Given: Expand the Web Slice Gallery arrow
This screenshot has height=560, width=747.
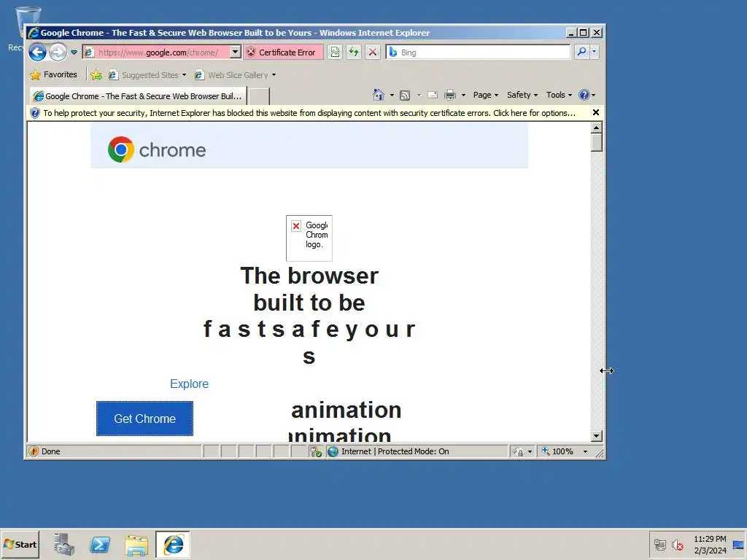Looking at the screenshot, I should tap(274, 75).
